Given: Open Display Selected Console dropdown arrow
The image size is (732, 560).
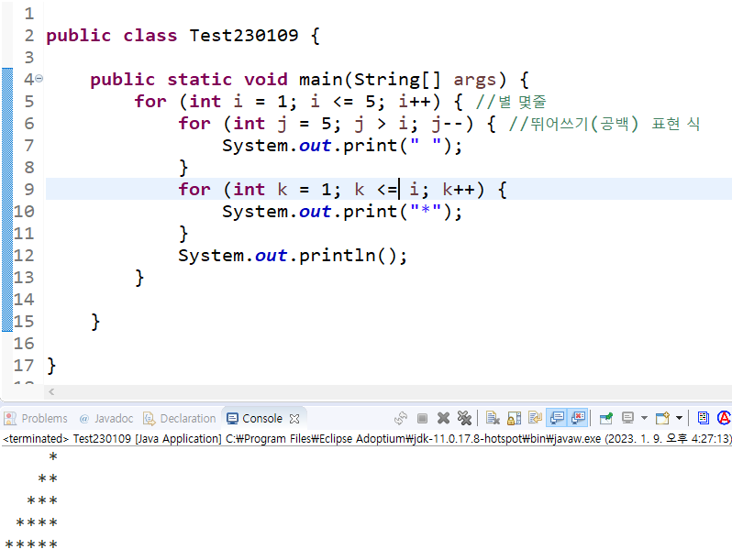Looking at the screenshot, I should pos(644,418).
